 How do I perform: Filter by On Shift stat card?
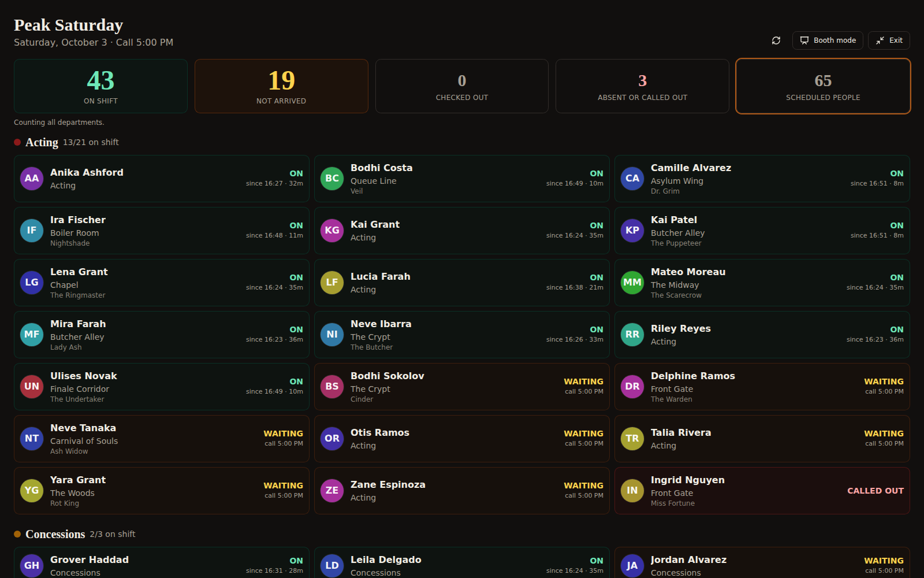(x=100, y=86)
